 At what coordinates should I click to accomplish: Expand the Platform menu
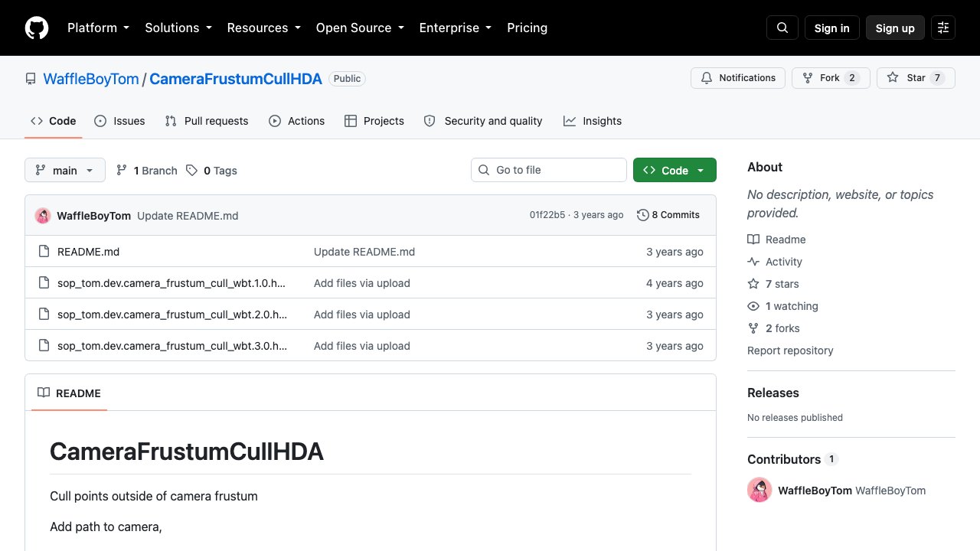point(98,28)
